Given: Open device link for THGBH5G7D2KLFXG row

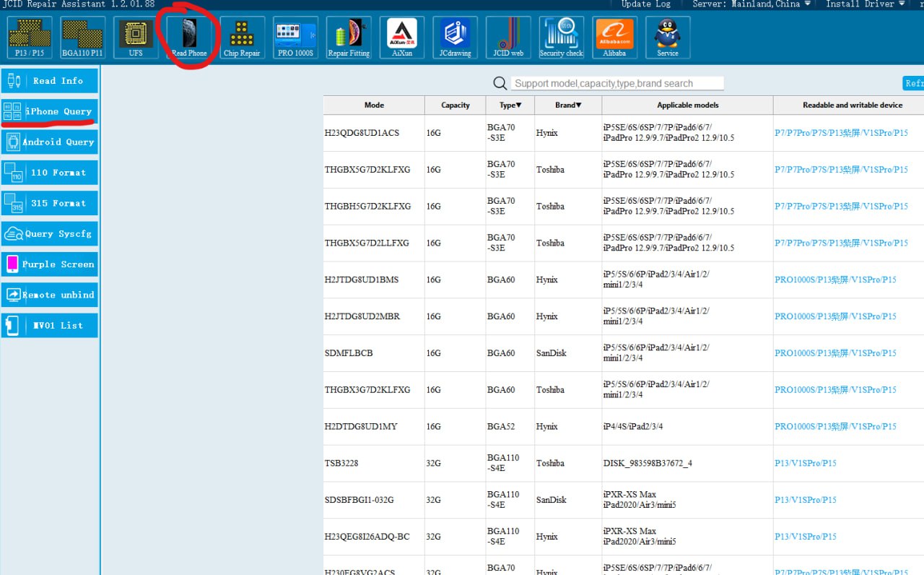Looking at the screenshot, I should pos(841,206).
